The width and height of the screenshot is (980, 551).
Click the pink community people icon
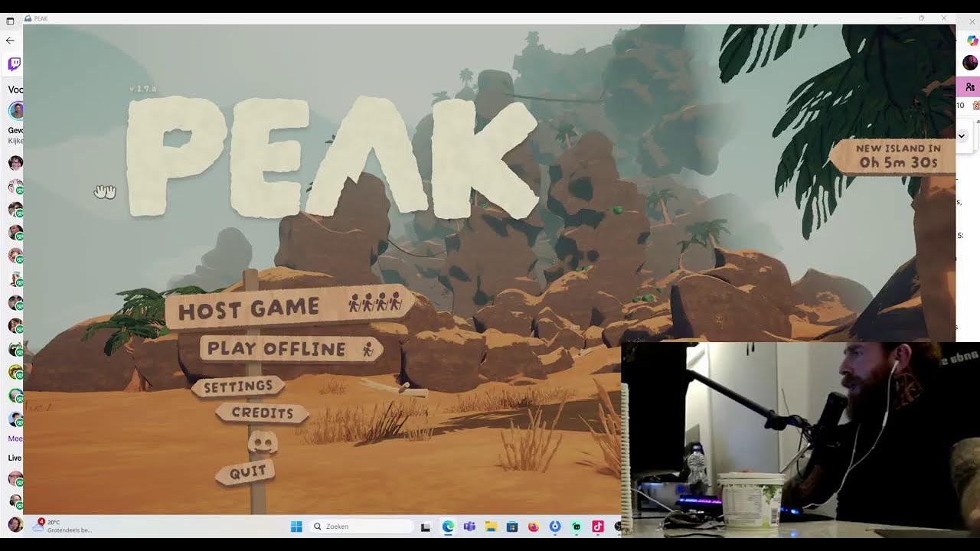point(970,87)
